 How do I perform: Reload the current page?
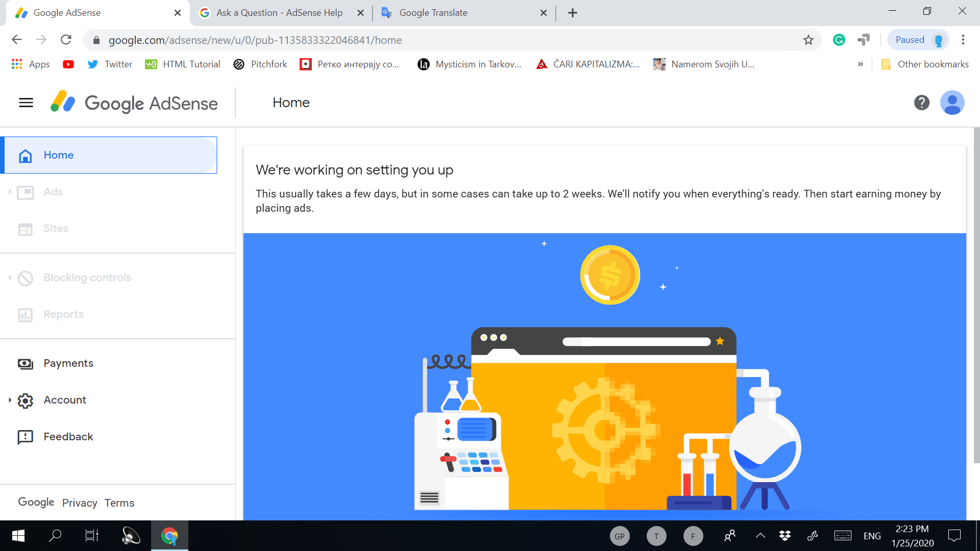click(66, 40)
